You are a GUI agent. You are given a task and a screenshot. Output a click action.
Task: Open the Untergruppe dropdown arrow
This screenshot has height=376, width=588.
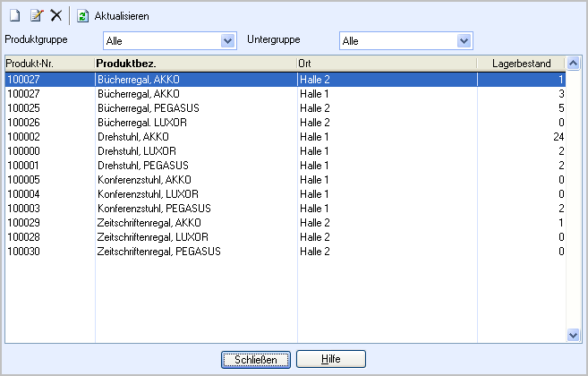[x=464, y=40]
